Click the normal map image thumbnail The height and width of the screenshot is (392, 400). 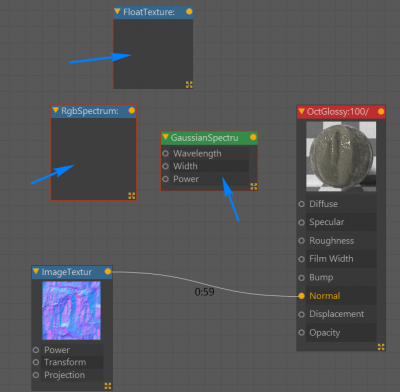click(x=71, y=310)
